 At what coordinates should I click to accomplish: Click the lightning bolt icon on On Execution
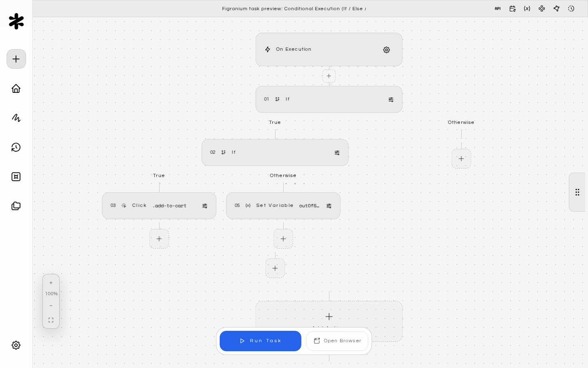click(267, 49)
